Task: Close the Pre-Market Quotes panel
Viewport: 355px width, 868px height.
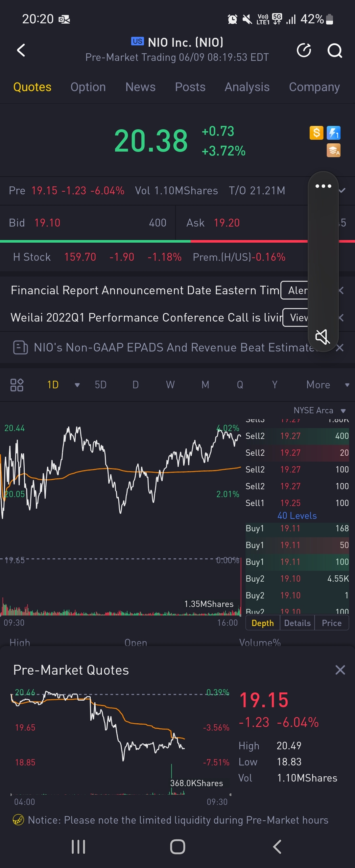Action: pos(340,670)
